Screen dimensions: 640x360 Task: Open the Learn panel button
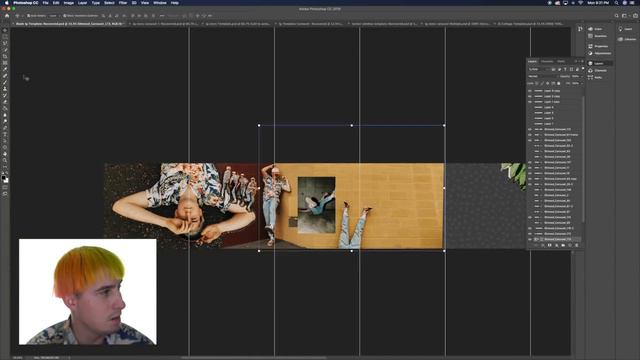pos(625,29)
